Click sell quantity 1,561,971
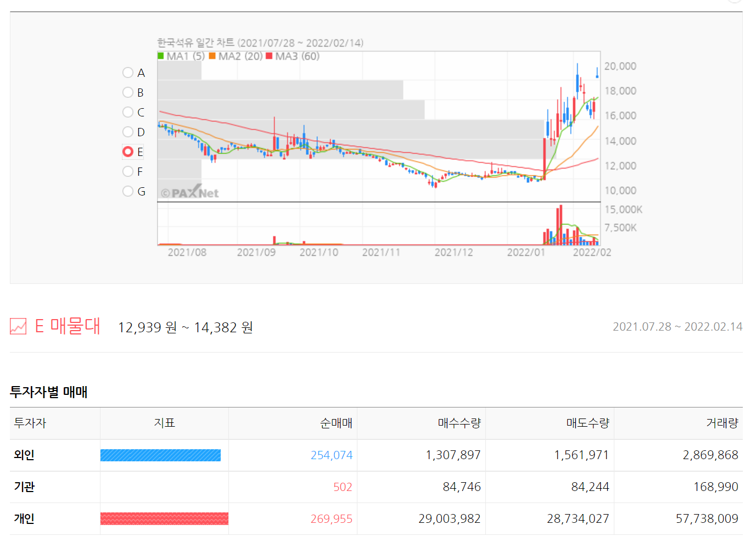756x547 pixels. click(581, 455)
